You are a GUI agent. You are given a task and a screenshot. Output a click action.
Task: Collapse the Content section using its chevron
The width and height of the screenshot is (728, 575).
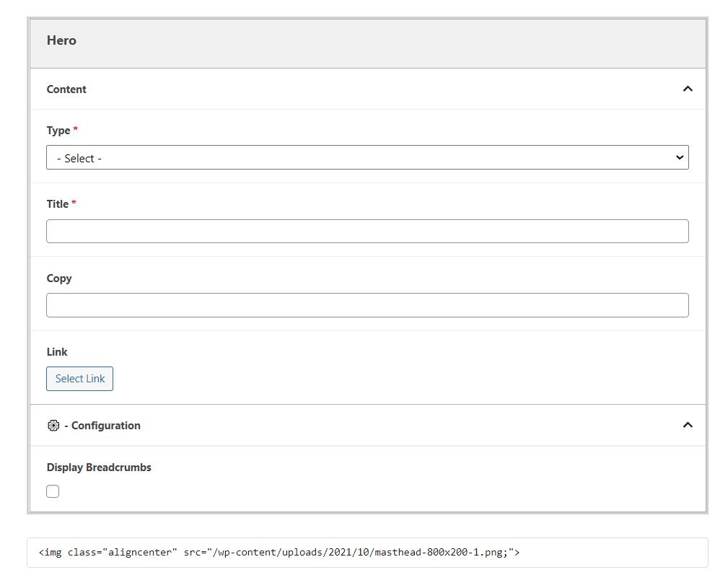tap(687, 89)
